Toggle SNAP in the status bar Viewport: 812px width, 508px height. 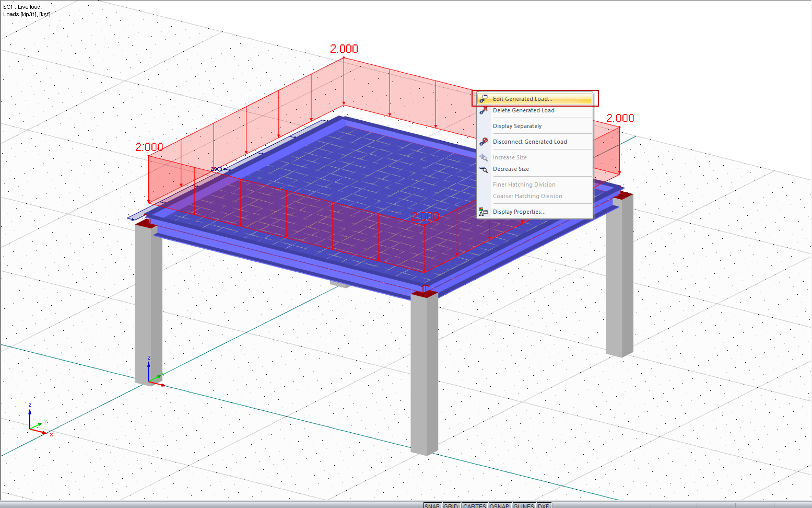pos(432,505)
